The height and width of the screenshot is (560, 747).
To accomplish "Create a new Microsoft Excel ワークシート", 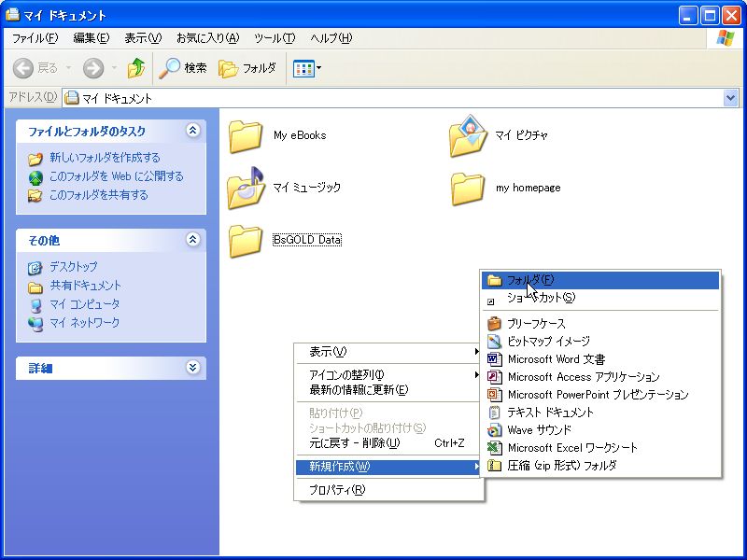I will tap(600, 448).
